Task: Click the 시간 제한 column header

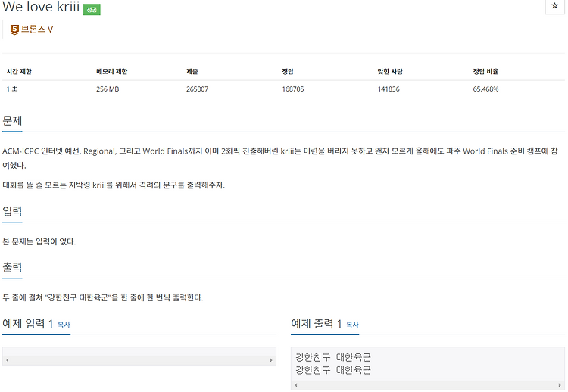Action: pos(19,72)
